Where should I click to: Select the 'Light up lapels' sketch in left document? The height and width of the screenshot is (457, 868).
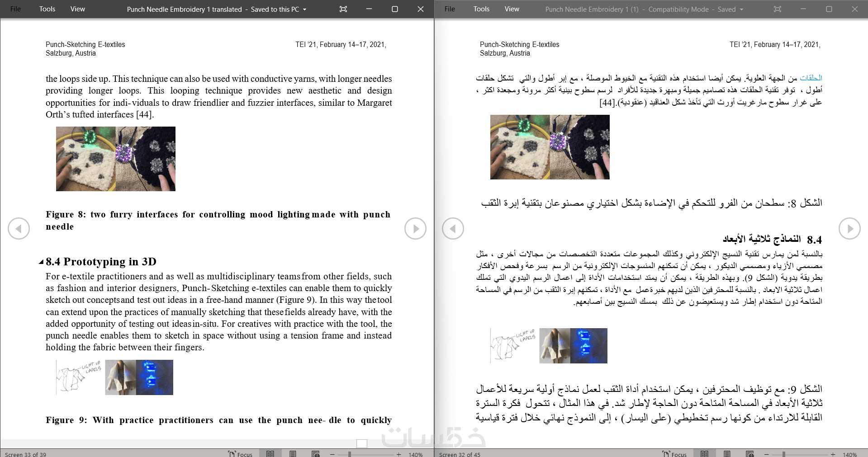80,377
